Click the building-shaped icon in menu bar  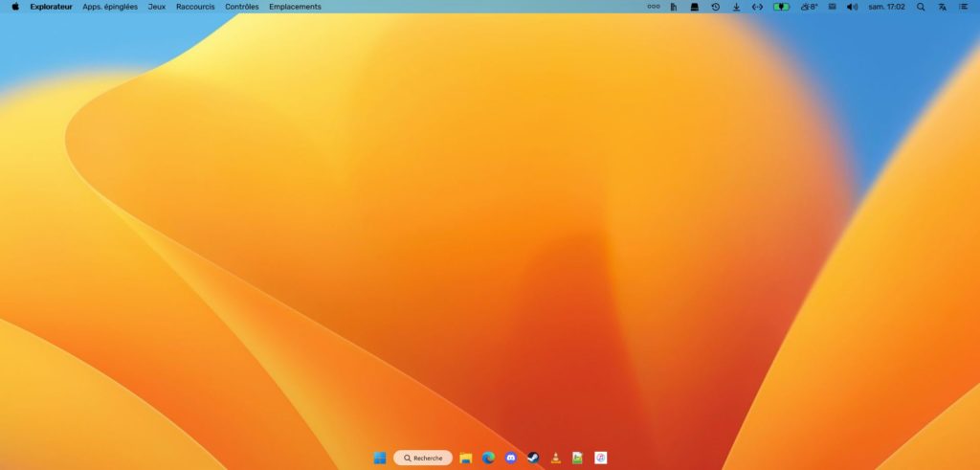click(x=674, y=7)
